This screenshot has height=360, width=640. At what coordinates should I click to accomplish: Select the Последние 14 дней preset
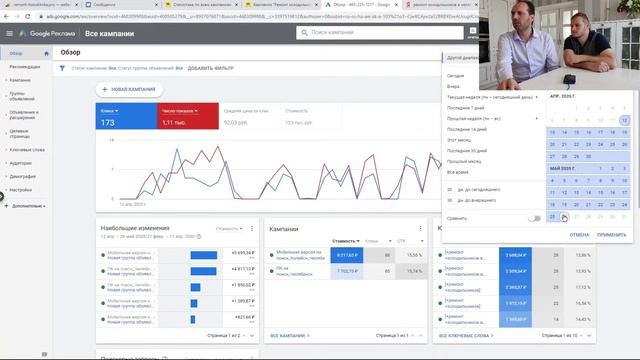(467, 129)
